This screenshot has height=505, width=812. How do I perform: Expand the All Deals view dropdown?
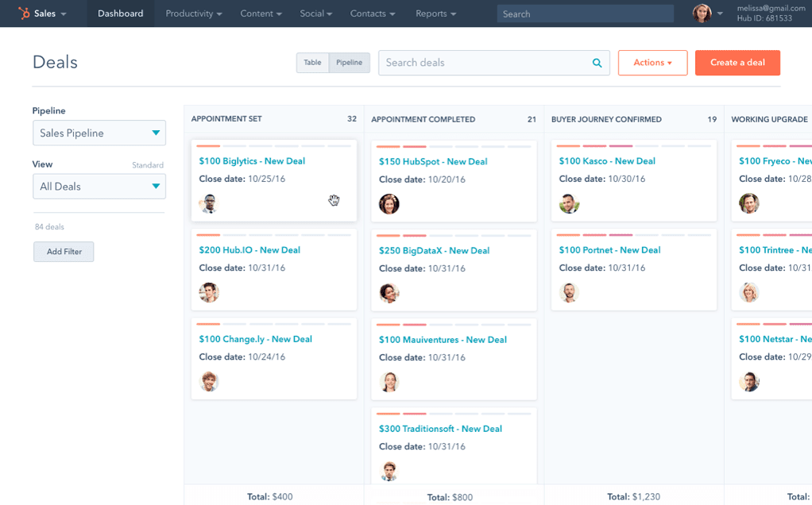(x=99, y=187)
